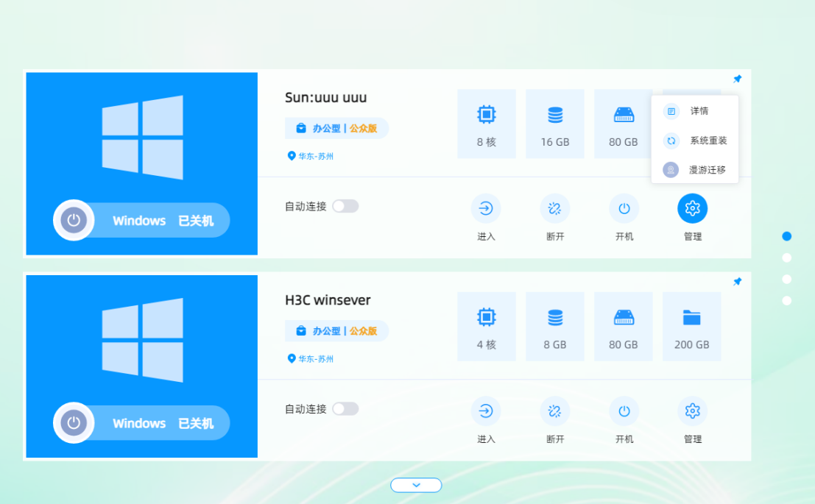Click 进入 icon for H3C winsever
Screen dimensions: 815x504
click(486, 411)
